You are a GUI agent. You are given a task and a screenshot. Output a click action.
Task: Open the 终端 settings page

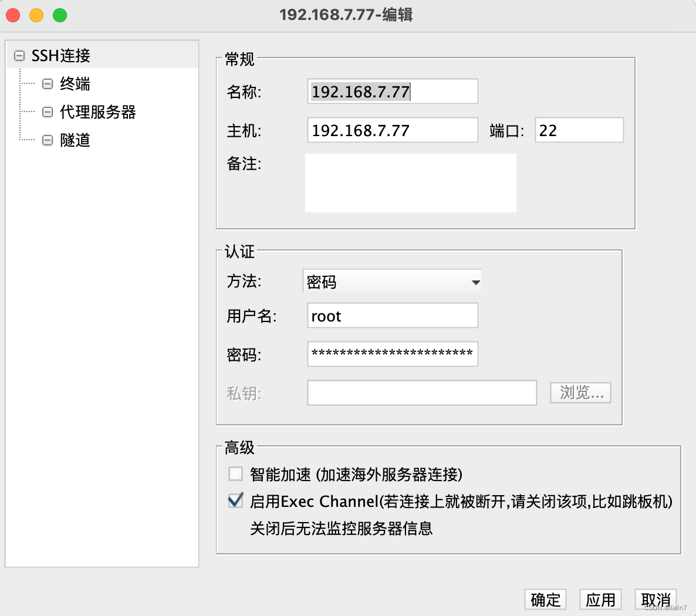click(x=75, y=84)
